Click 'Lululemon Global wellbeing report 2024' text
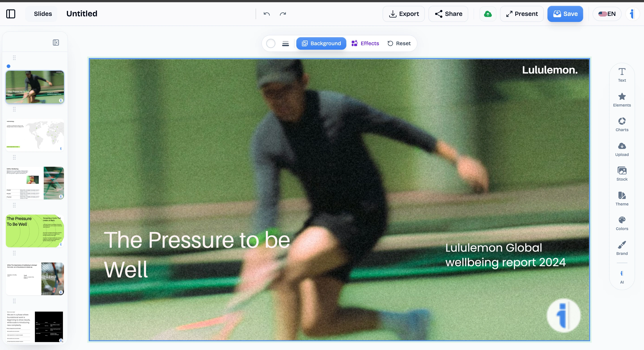The height and width of the screenshot is (350, 644). click(x=505, y=255)
